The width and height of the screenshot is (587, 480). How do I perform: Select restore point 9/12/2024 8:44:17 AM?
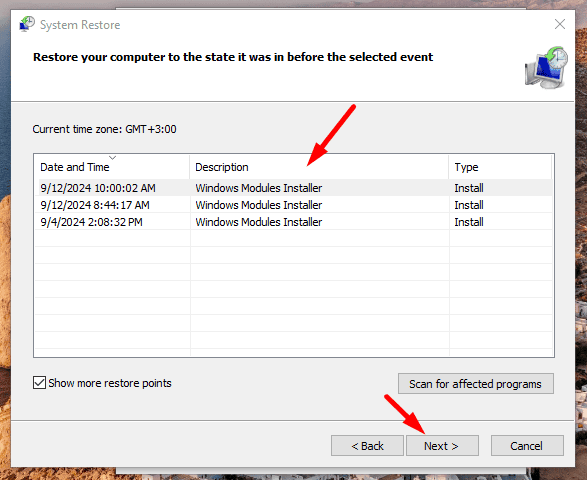pos(294,205)
